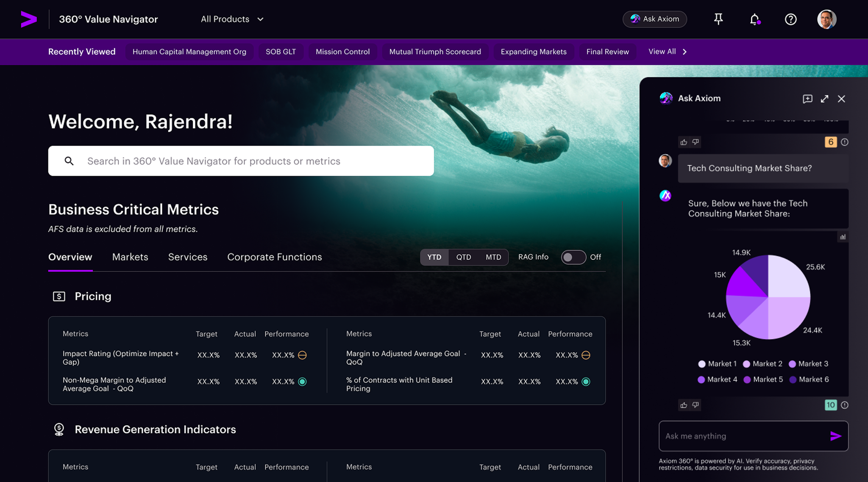
Task: Switch to the Markets tab
Action: click(x=130, y=257)
